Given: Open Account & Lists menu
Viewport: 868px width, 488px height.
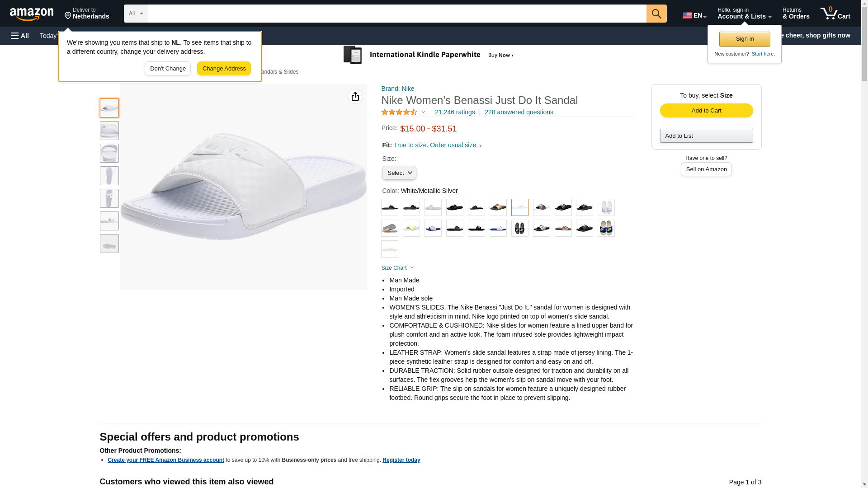Looking at the screenshot, I should tap(744, 14).
